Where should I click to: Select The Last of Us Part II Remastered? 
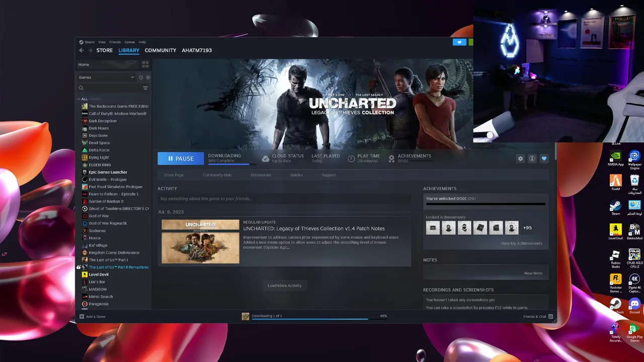tap(118, 267)
